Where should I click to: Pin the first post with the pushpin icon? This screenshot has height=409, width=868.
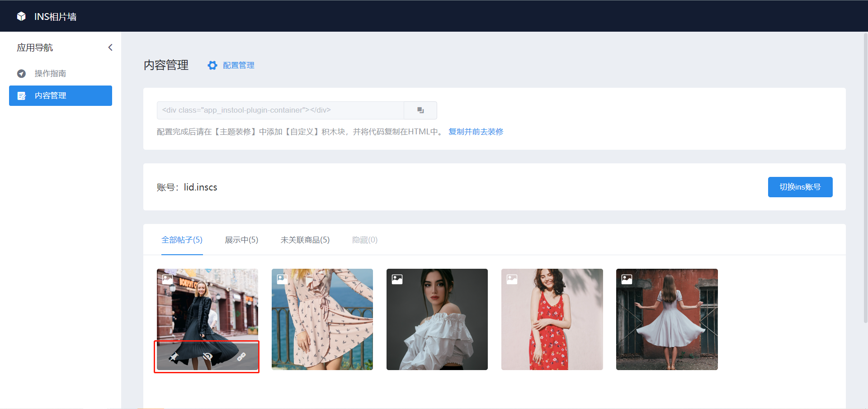pos(174,357)
